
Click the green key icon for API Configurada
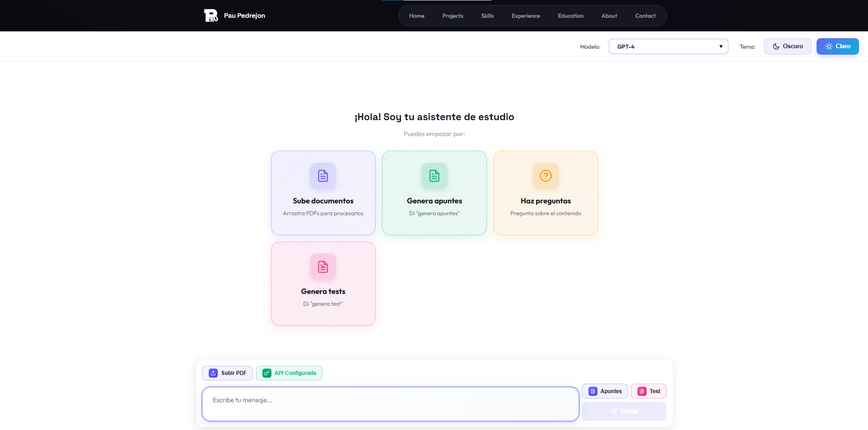[267, 373]
